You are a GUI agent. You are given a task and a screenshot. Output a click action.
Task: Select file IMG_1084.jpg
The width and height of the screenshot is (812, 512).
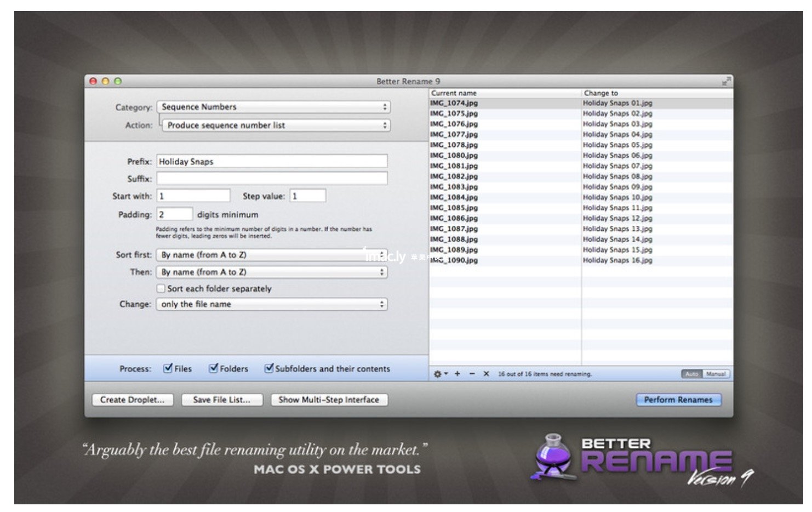pyautogui.click(x=454, y=197)
